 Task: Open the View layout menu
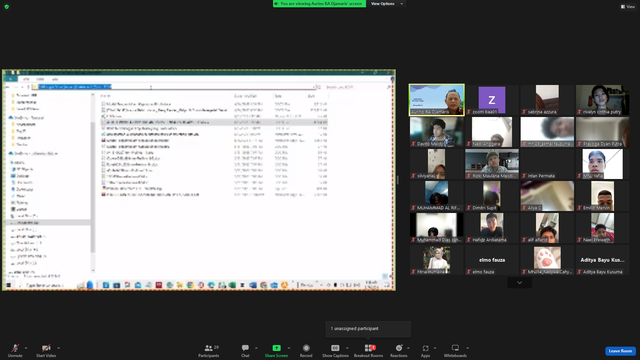pyautogui.click(x=628, y=7)
